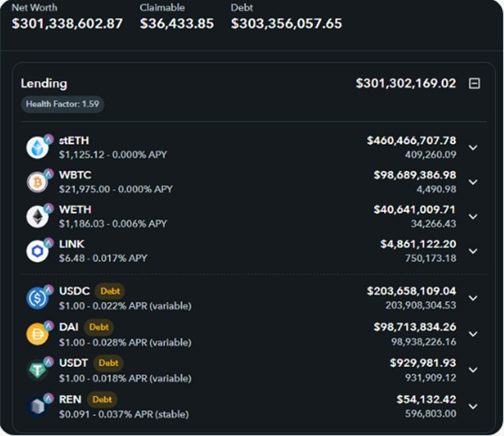
Task: Expand the stETH row chevron
Action: click(473, 147)
